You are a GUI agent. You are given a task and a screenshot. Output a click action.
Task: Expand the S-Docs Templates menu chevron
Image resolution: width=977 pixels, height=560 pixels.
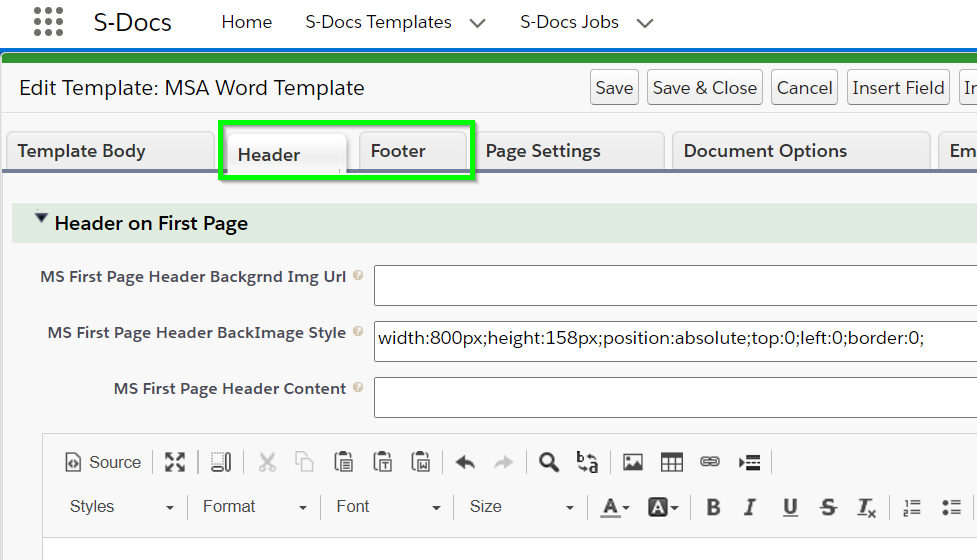tap(477, 24)
